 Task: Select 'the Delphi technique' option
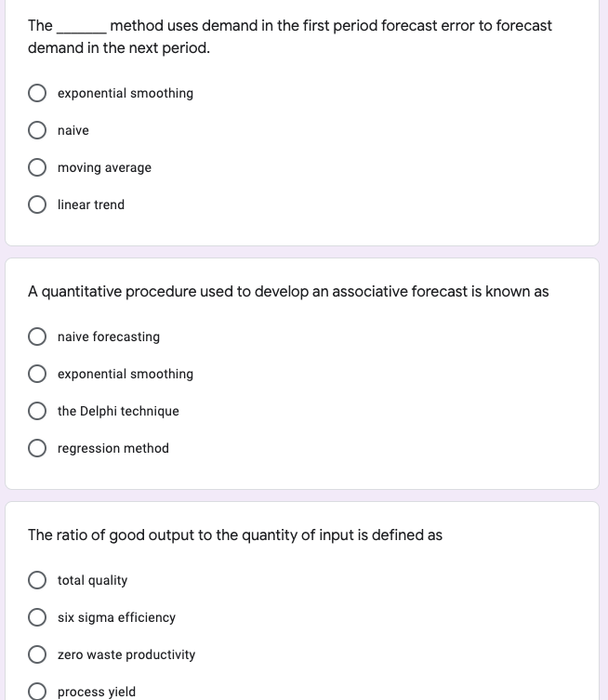(x=37, y=411)
